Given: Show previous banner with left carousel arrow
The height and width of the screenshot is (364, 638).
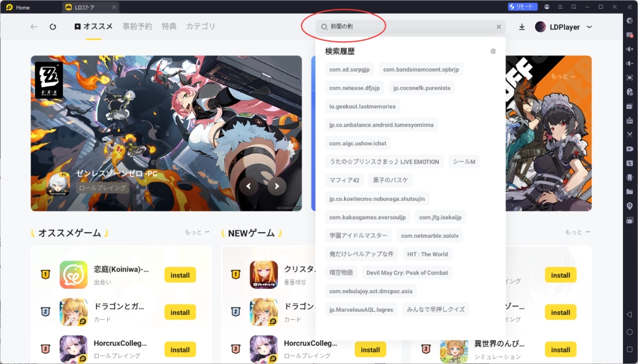Looking at the screenshot, I should tap(249, 185).
